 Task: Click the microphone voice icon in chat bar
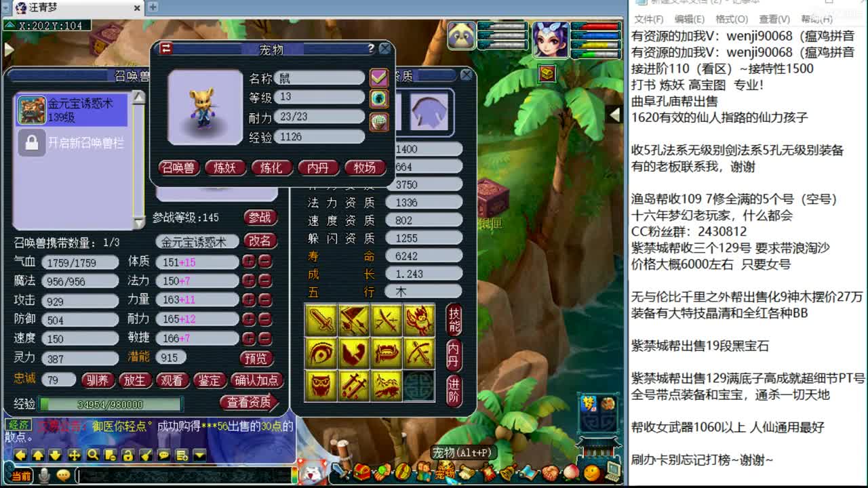pyautogui.click(x=44, y=476)
